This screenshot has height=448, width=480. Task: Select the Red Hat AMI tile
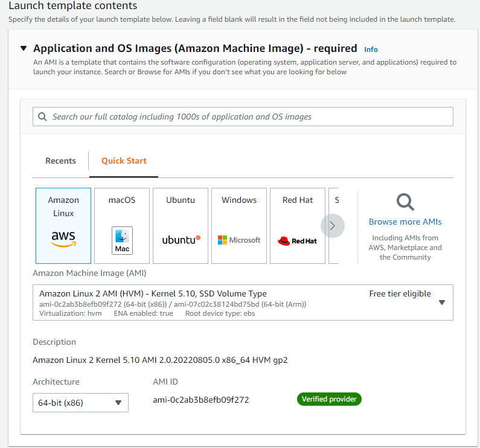298,226
